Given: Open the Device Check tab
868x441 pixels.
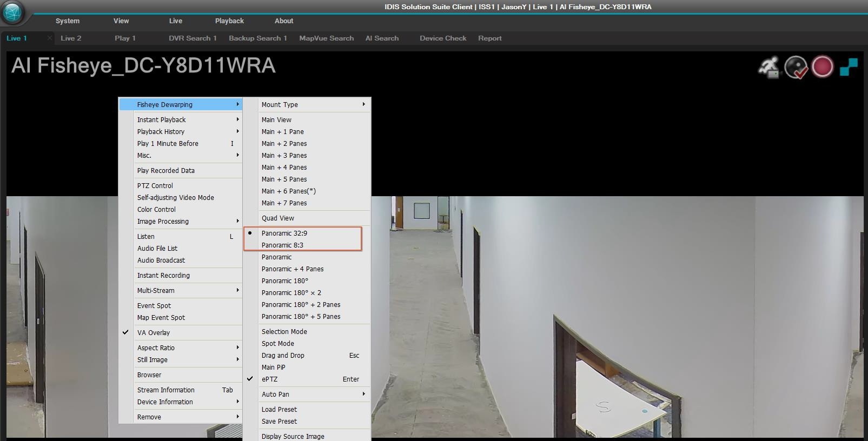Looking at the screenshot, I should coord(443,38).
